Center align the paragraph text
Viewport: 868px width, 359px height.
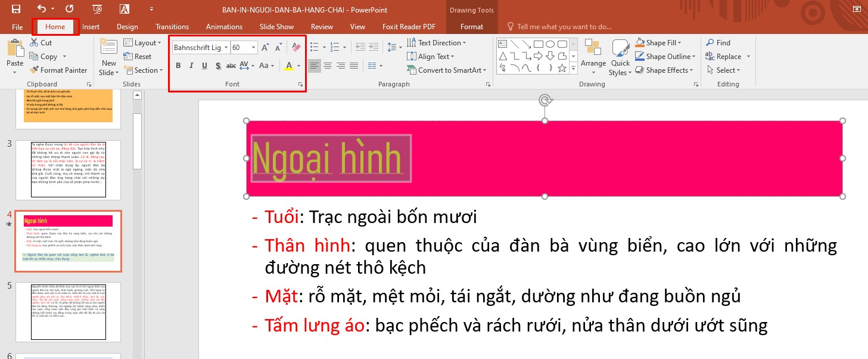coord(328,66)
